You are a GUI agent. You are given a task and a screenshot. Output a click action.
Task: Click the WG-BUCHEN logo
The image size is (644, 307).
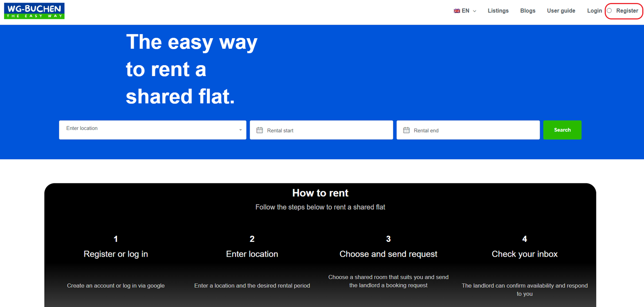[34, 11]
